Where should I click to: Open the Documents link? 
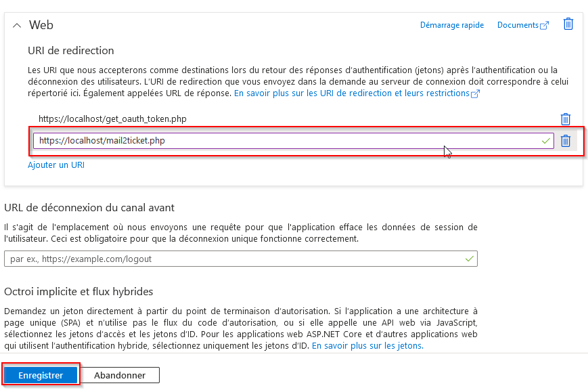518,25
